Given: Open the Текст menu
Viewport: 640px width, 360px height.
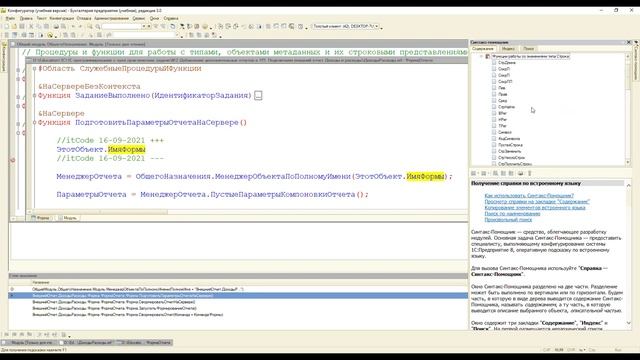Looking at the screenshot, I should [41, 18].
